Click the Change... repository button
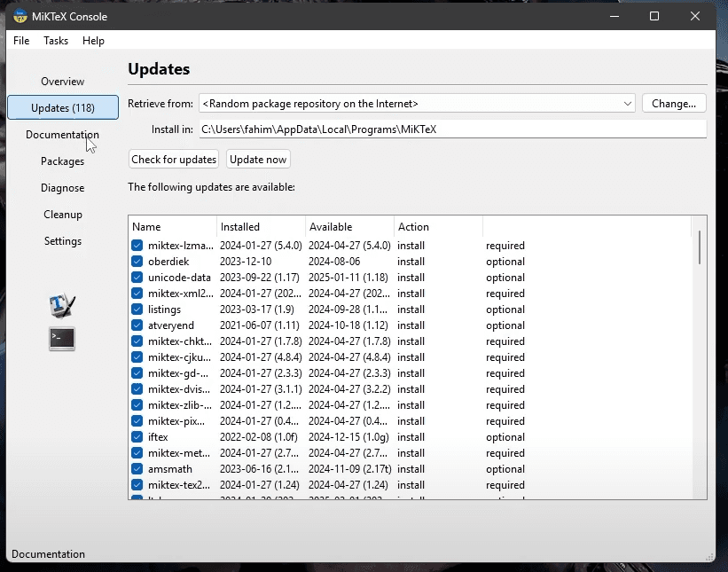728x572 pixels. [674, 104]
